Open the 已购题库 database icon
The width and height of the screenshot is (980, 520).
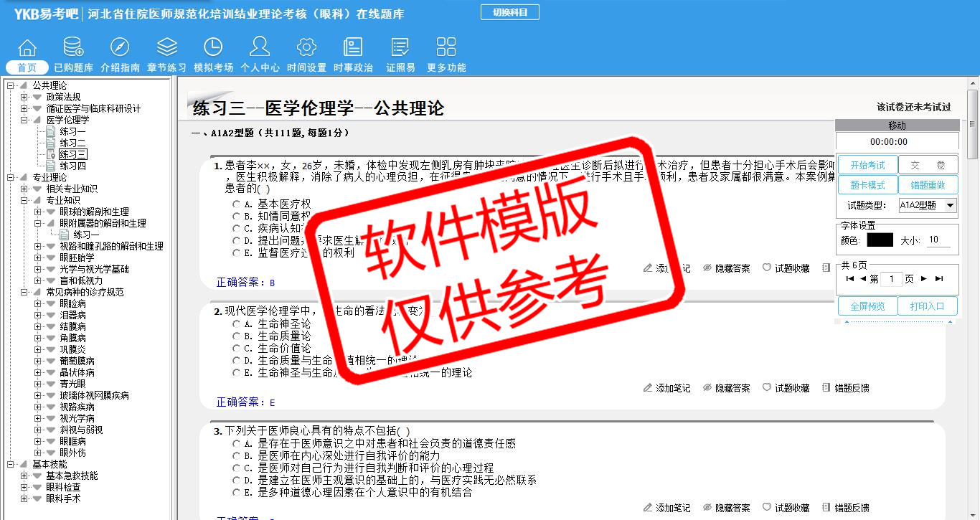[73, 48]
